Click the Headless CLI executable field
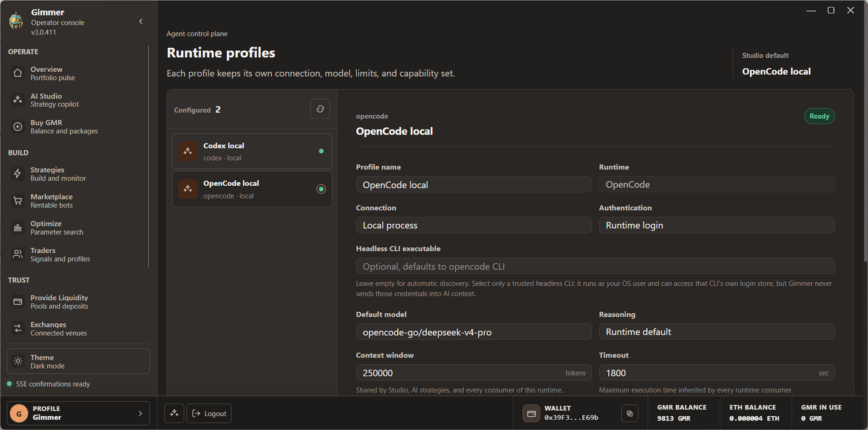This screenshot has width=868, height=430. (596, 266)
